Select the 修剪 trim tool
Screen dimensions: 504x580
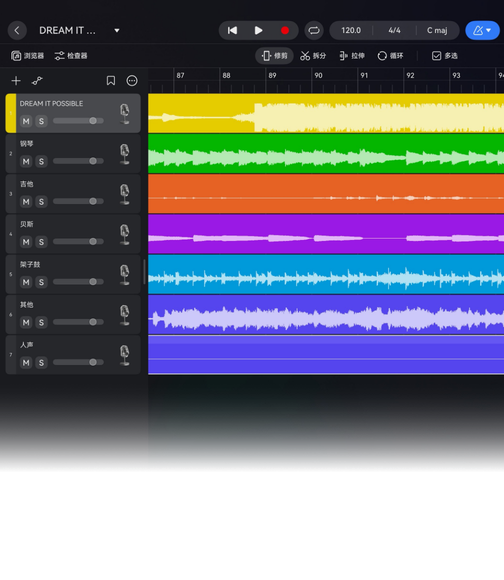pos(274,56)
